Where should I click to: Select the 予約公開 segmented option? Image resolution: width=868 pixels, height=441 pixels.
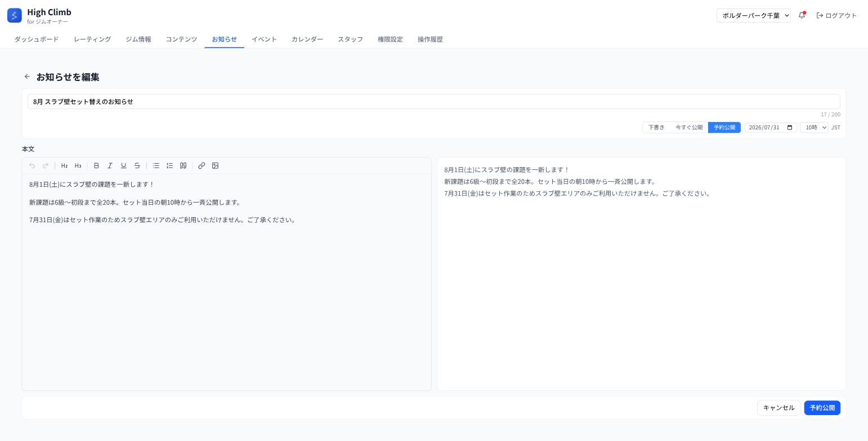pyautogui.click(x=724, y=128)
